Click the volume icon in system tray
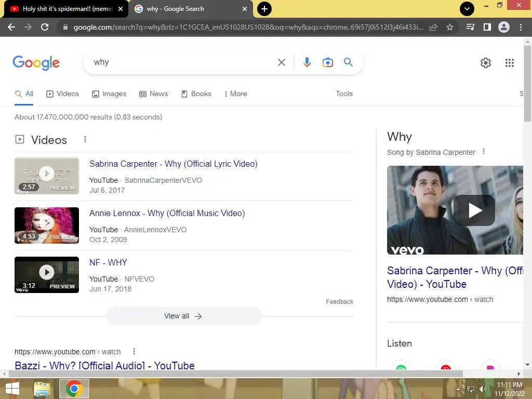The image size is (532, 399). [x=483, y=389]
